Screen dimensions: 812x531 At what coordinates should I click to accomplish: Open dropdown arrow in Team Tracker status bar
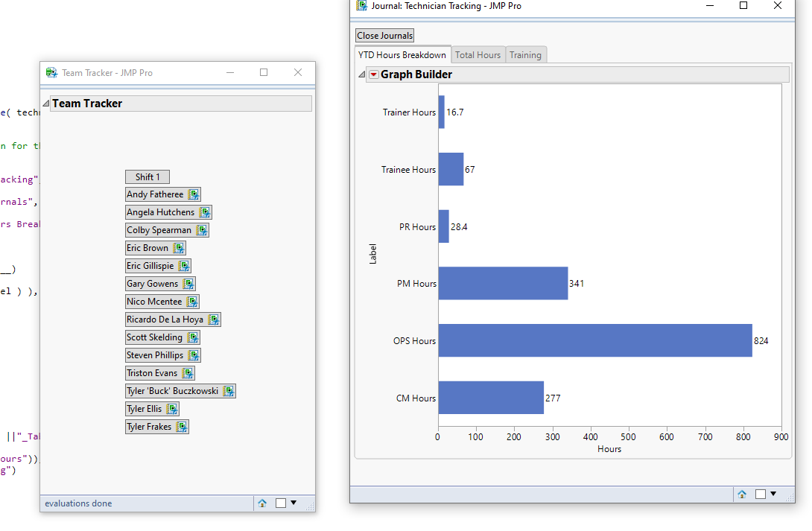click(x=294, y=503)
